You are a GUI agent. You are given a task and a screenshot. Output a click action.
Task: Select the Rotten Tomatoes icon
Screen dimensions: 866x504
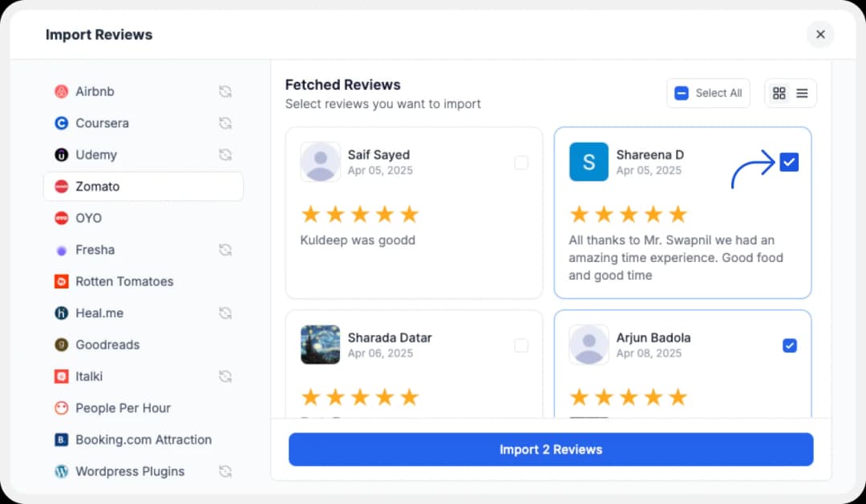tap(61, 281)
